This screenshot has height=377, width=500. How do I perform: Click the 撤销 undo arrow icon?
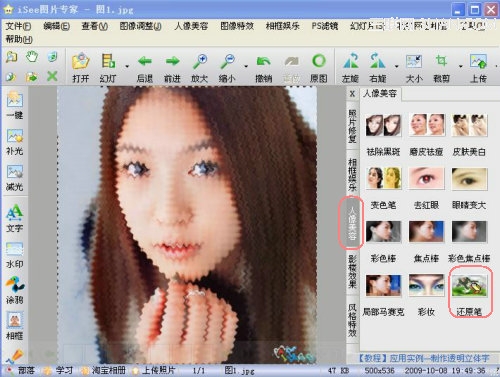(263, 62)
